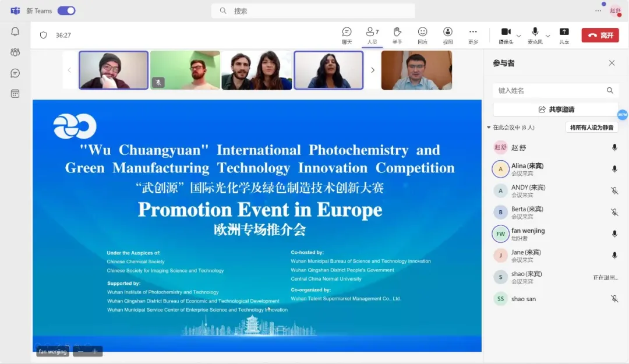Open the Teams community icon in sidebar
This screenshot has height=364, width=629.
[15, 52]
